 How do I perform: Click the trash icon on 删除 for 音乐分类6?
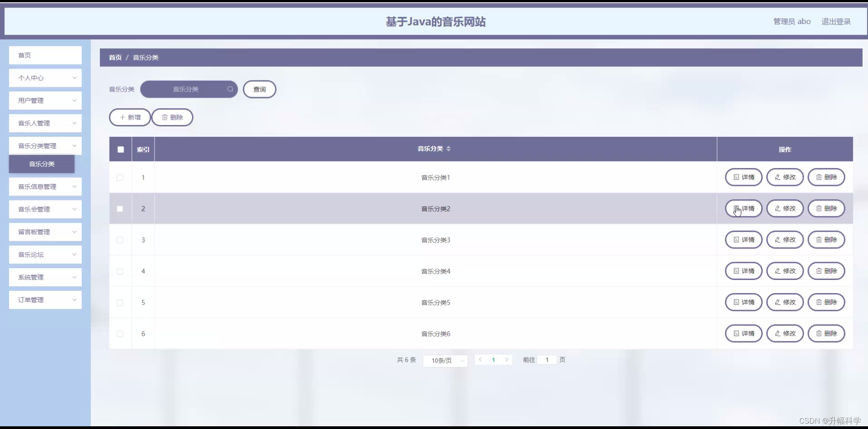tap(819, 333)
